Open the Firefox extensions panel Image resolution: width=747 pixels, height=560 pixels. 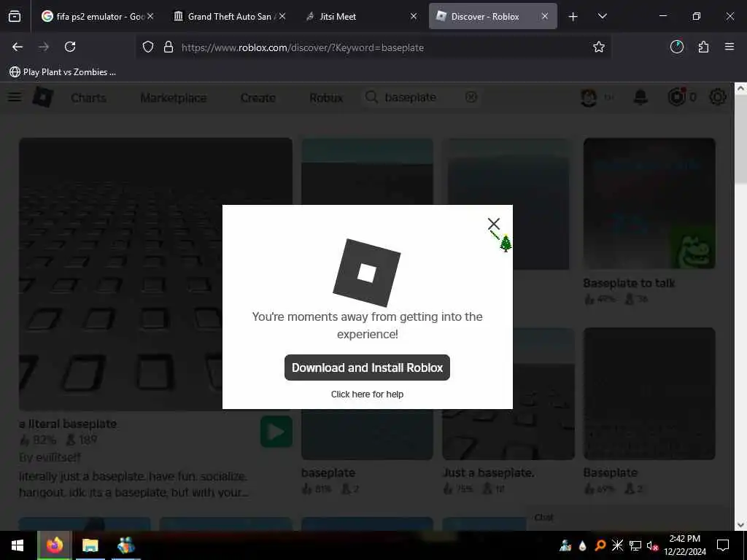[x=703, y=47]
